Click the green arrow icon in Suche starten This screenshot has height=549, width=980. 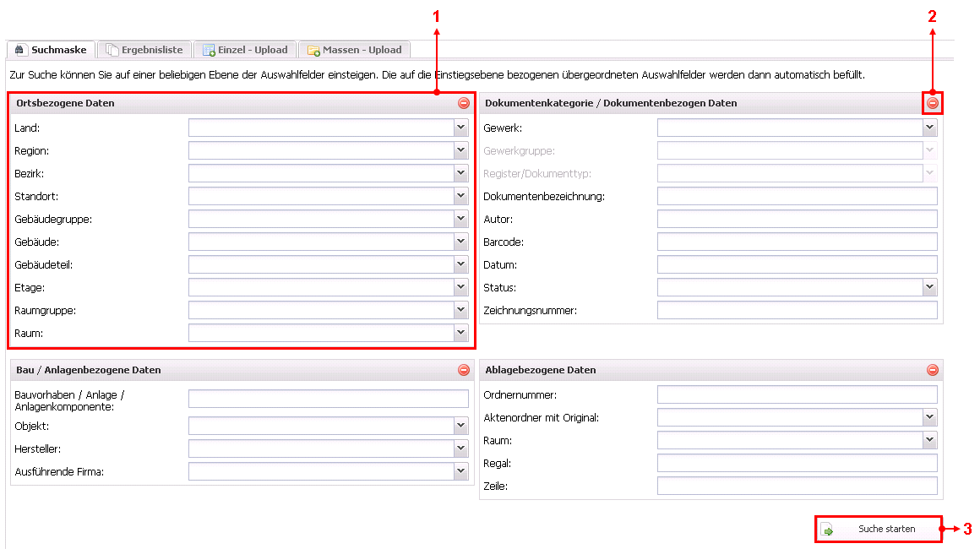pos(827,530)
